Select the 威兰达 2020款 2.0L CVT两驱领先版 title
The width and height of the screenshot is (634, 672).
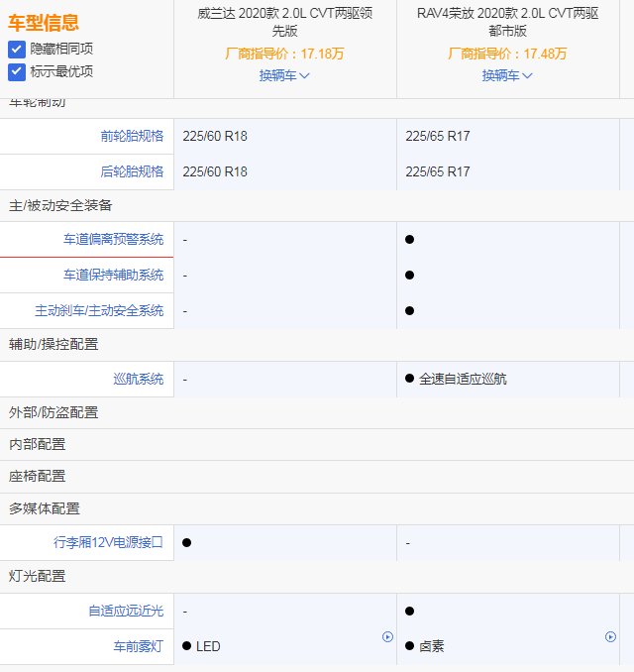tap(284, 22)
